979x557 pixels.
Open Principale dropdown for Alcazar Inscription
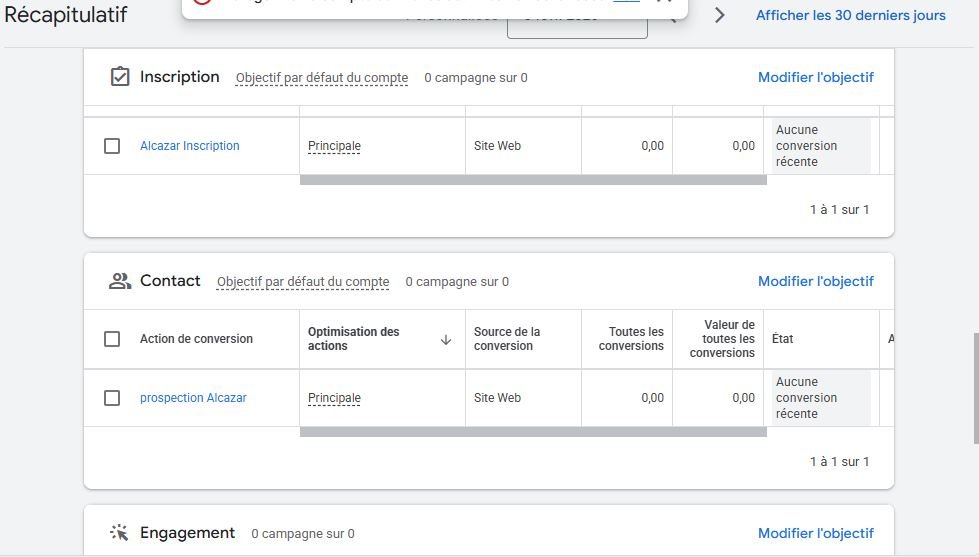(x=334, y=146)
